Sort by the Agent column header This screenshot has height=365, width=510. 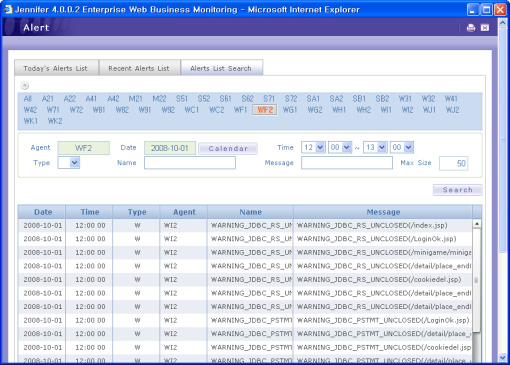tap(184, 212)
